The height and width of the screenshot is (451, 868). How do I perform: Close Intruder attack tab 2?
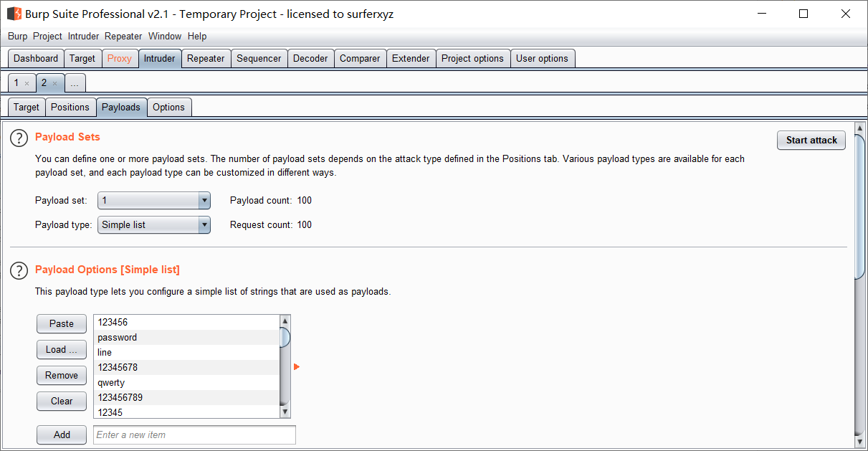[x=54, y=83]
